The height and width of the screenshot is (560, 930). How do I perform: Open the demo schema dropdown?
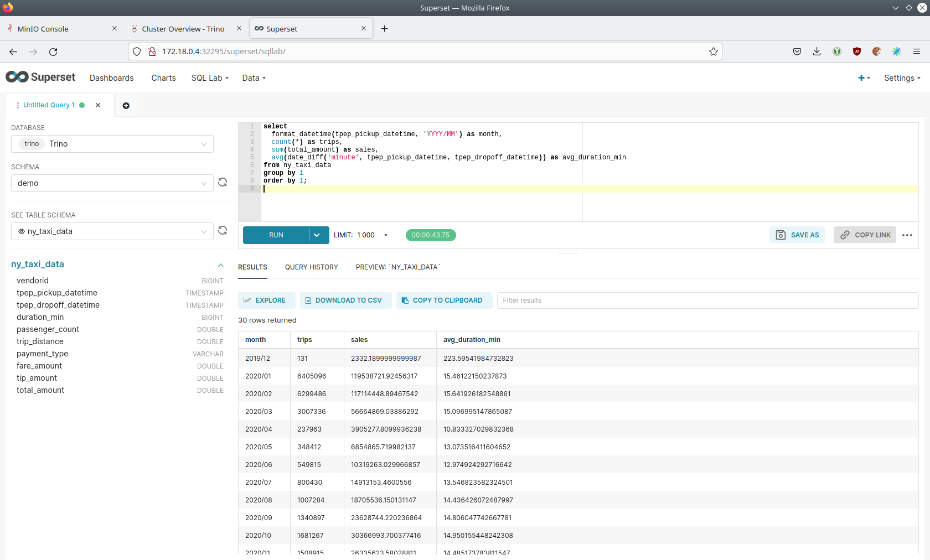(112, 183)
